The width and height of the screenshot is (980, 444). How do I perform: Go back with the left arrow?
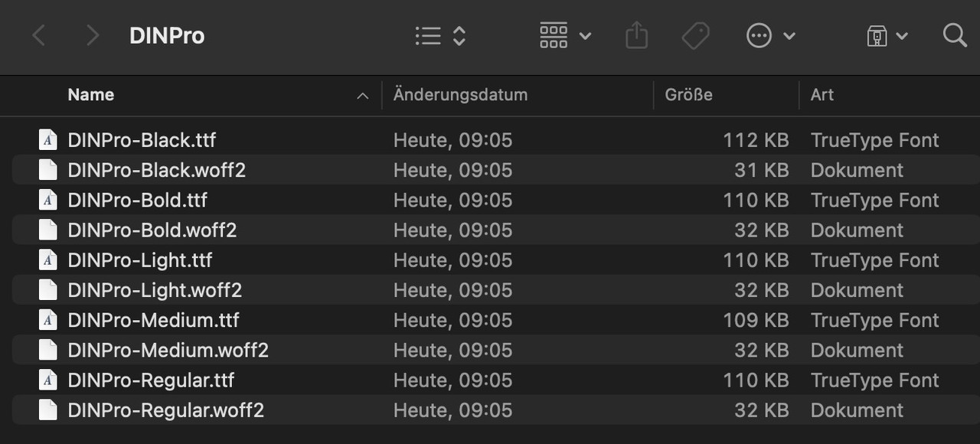(39, 35)
